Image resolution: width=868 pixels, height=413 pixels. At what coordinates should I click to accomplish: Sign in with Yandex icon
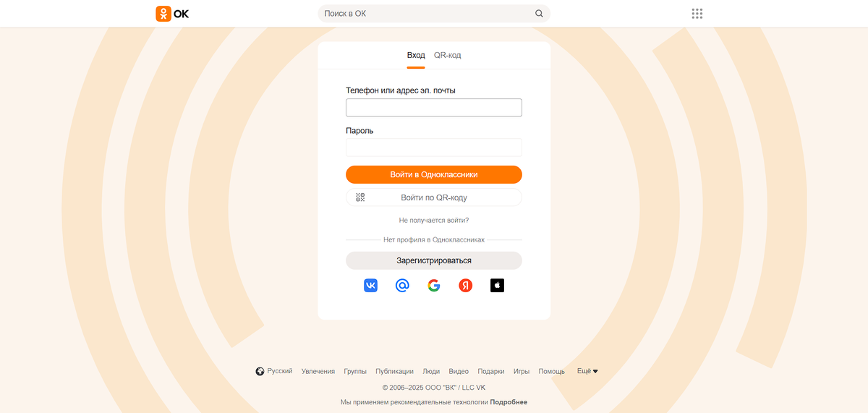(466, 286)
